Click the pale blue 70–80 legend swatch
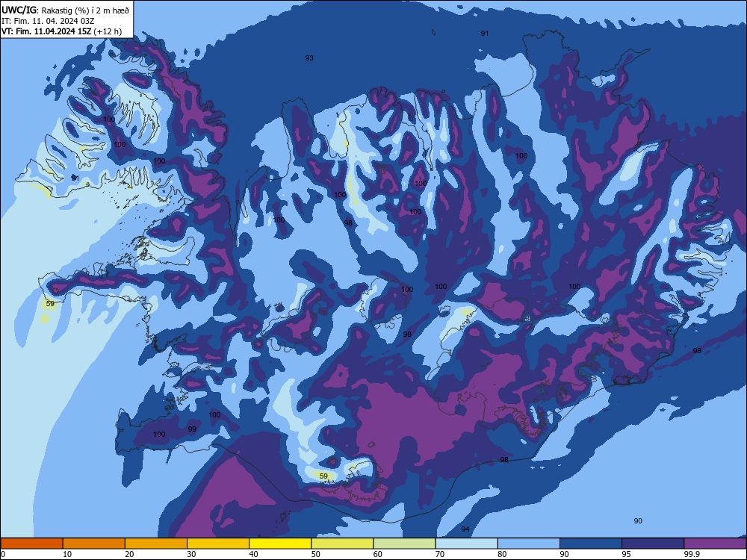Viewport: 747px width, 560px height. point(467,544)
